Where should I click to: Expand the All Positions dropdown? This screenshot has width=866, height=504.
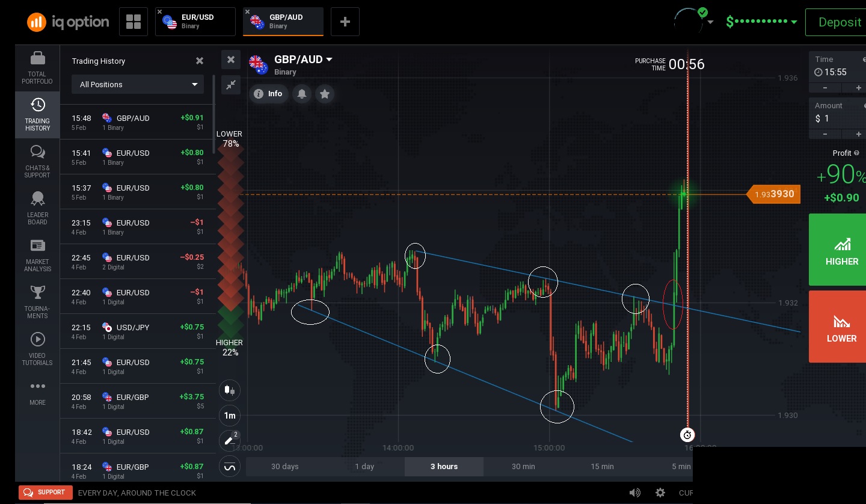[138, 84]
